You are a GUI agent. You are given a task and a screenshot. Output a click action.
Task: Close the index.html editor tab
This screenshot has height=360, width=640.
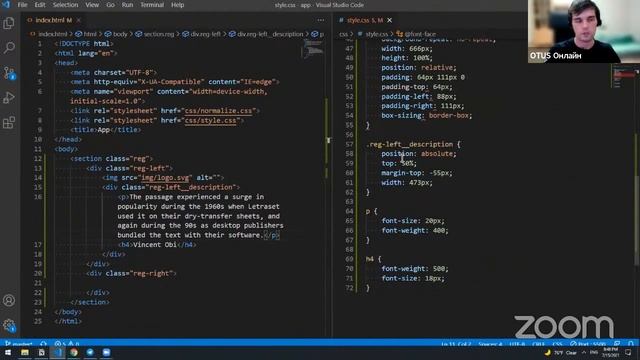click(x=79, y=20)
